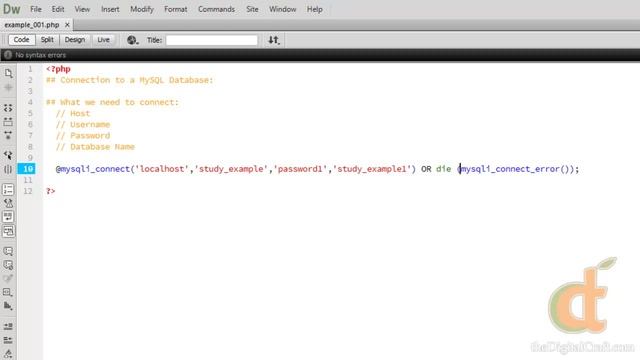The height and width of the screenshot is (360, 640).
Task: Click the '<?php' opening tag
Action: point(58,69)
